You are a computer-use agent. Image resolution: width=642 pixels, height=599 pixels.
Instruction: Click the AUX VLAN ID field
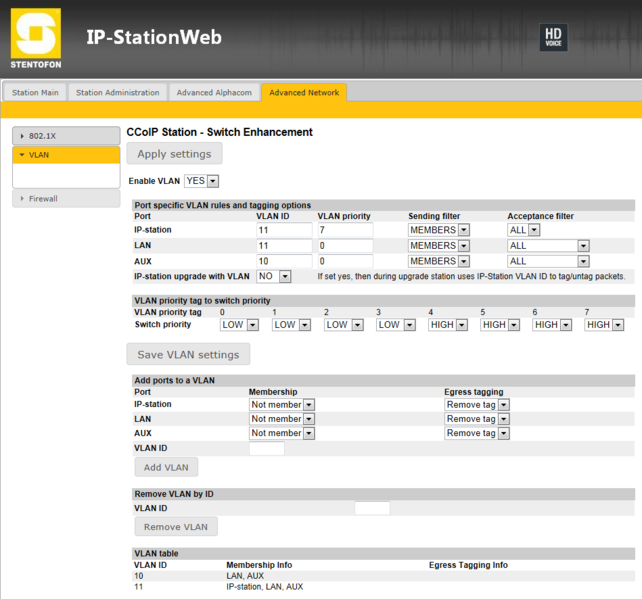coord(284,261)
